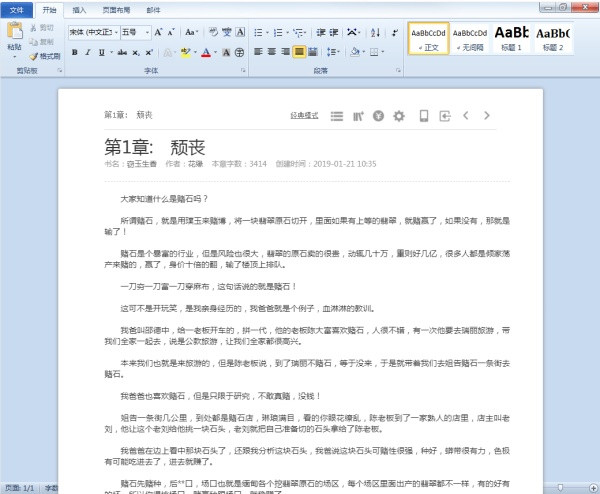This screenshot has width=600, height=494.
Task: Click the mobile phone icon in reader toolbar
Action: click(x=423, y=116)
